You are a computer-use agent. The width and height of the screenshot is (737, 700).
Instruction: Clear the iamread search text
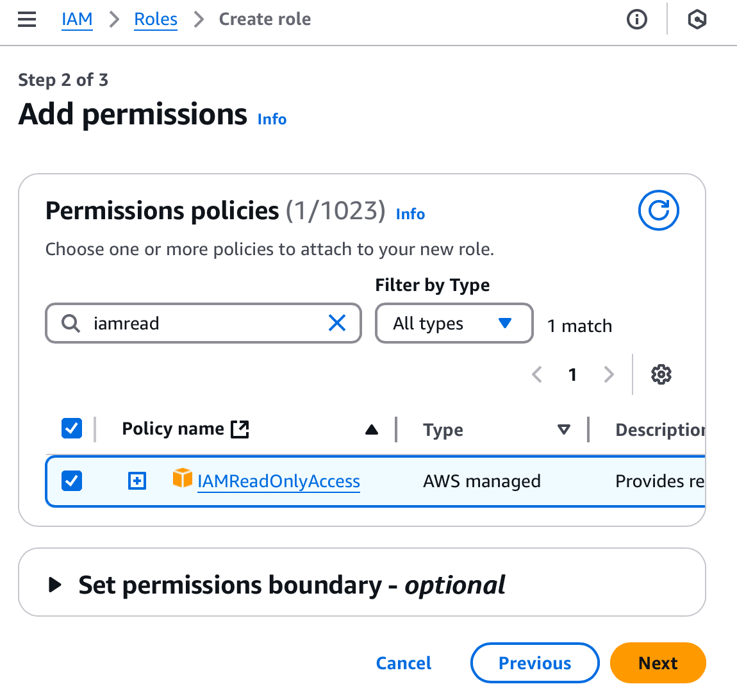coord(337,323)
